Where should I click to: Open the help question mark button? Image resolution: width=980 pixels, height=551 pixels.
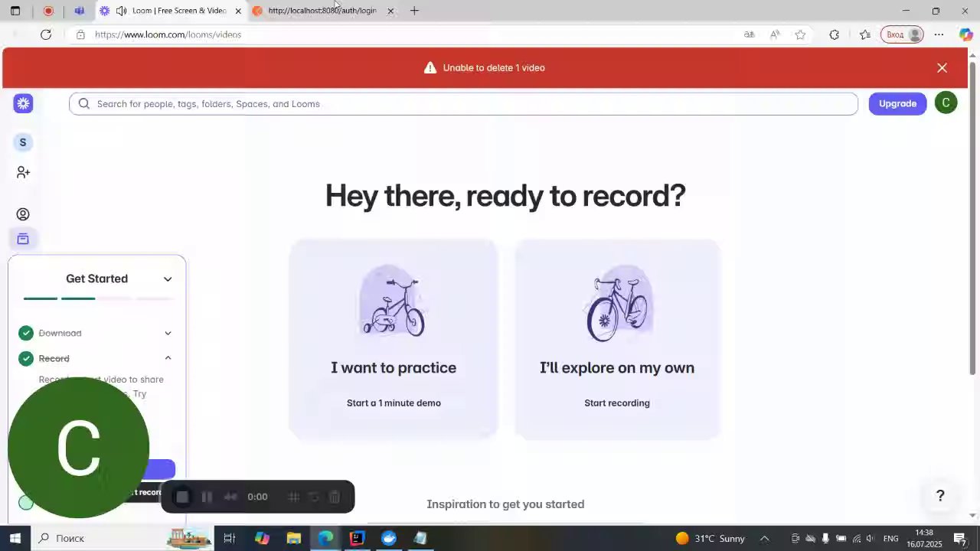click(940, 496)
